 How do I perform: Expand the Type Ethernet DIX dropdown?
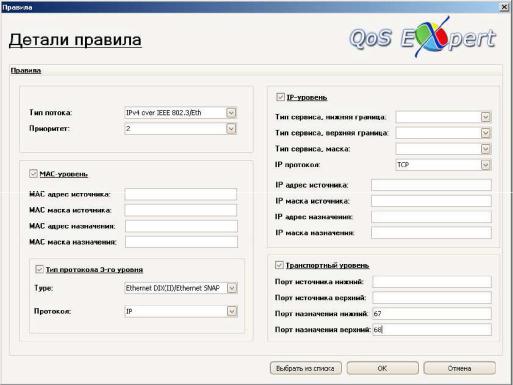[232, 288]
